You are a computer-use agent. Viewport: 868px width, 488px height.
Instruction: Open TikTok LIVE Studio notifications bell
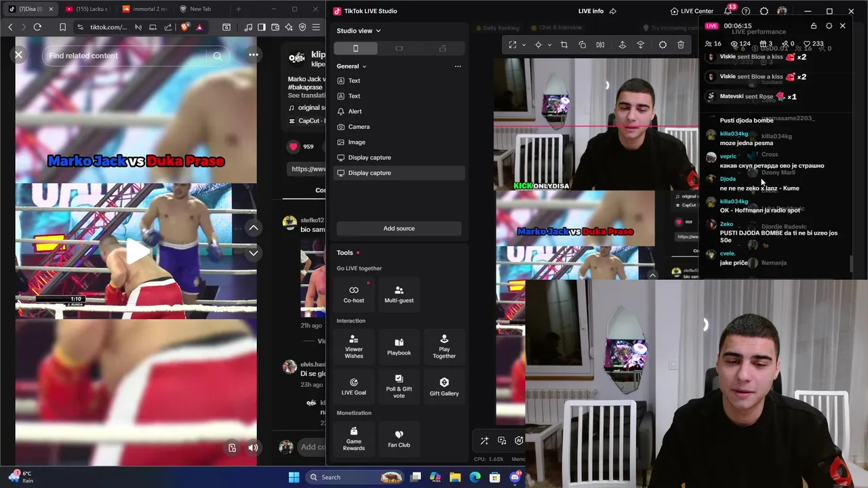[x=728, y=11]
